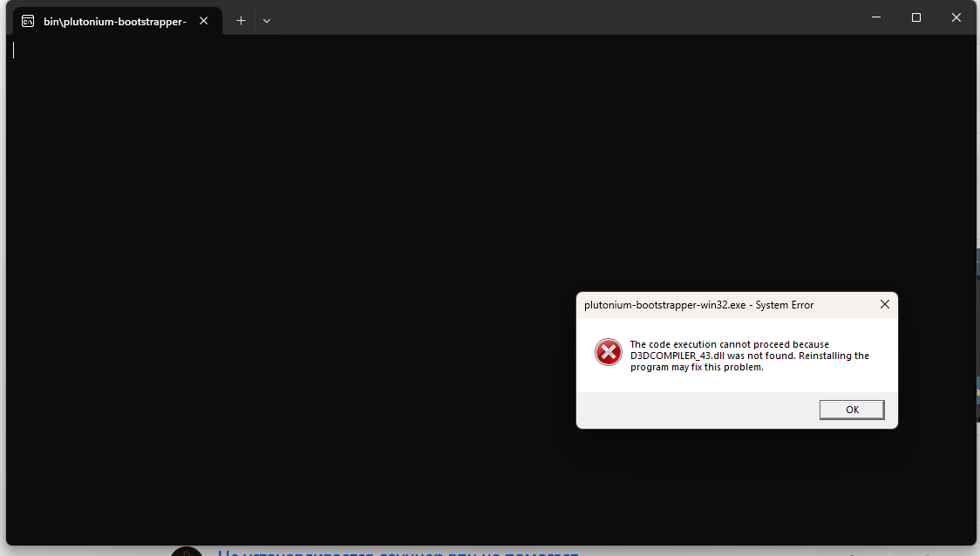The image size is (980, 556).
Task: Select the plutonium-bootstrapper terminal tab
Action: pyautogui.click(x=118, y=21)
